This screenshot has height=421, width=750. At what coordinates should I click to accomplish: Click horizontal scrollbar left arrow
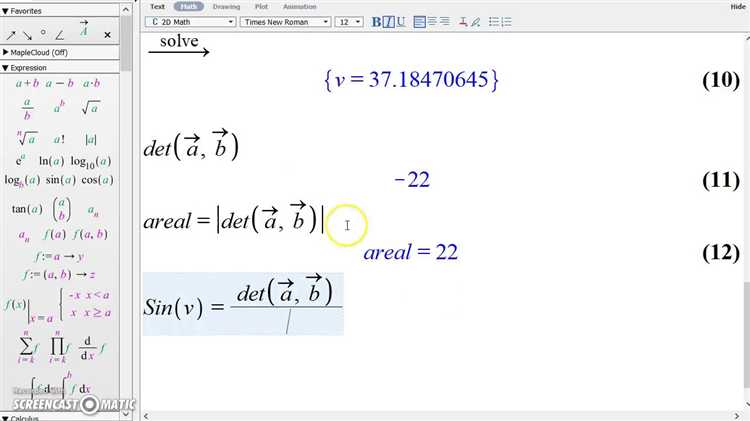(x=146, y=416)
